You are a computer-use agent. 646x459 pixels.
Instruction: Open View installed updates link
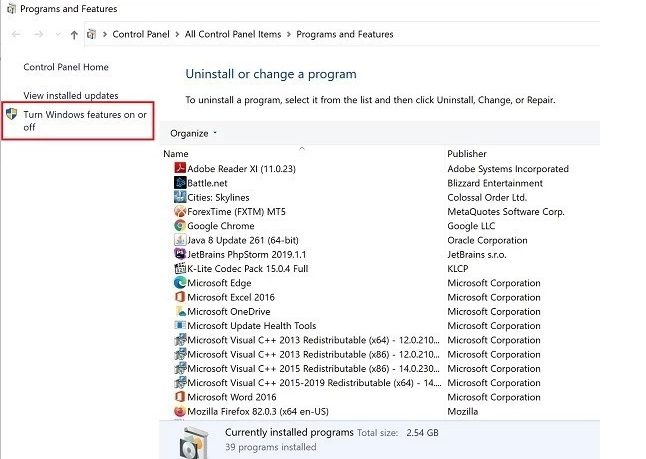pos(71,95)
